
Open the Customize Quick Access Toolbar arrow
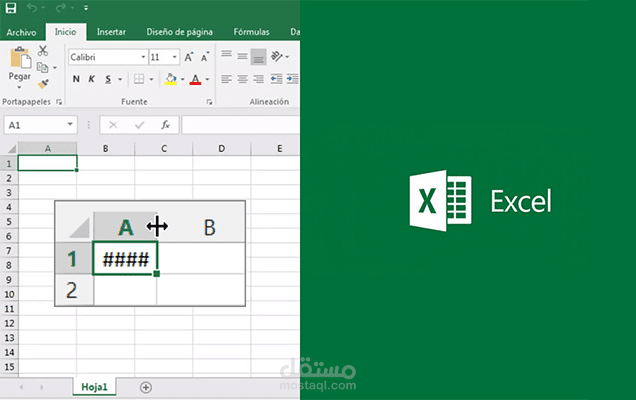[86, 8]
